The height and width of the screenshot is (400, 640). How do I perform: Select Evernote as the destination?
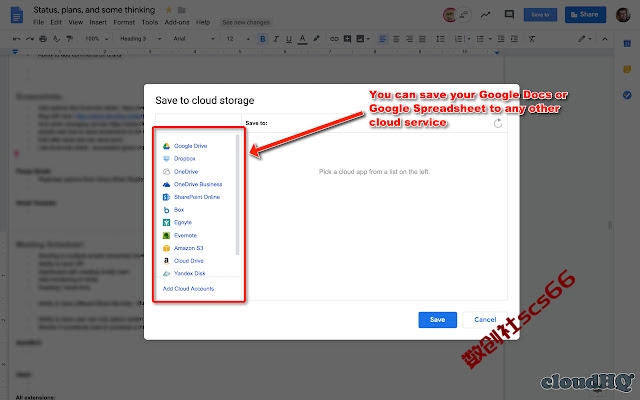click(x=180, y=235)
